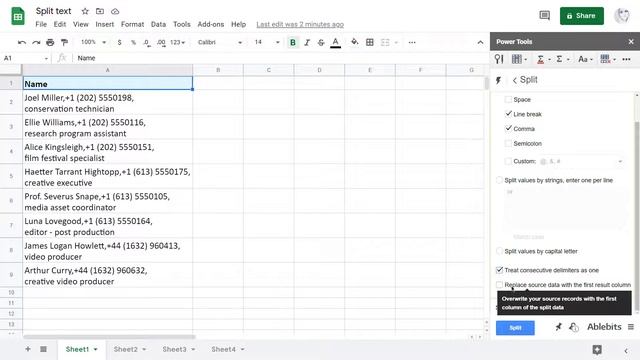This screenshot has height=360, width=640.
Task: Open Sheet1 tab options arrow
Action: pos(96,349)
